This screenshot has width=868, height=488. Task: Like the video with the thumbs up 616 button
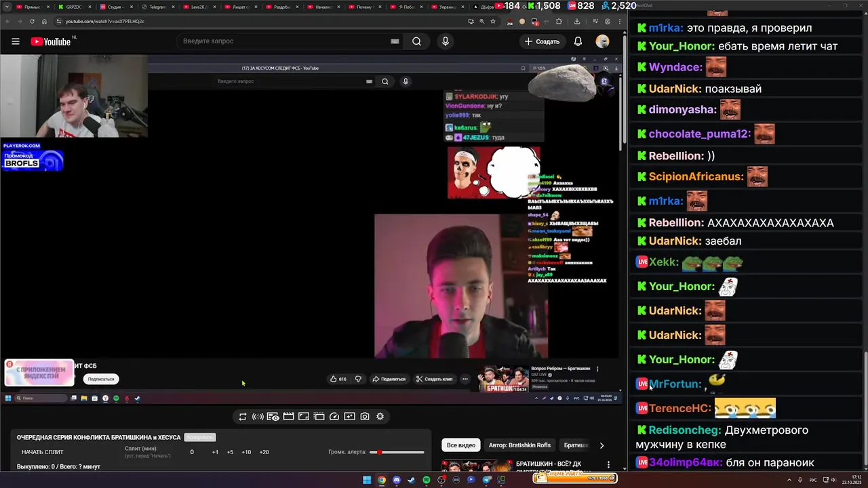(x=338, y=379)
